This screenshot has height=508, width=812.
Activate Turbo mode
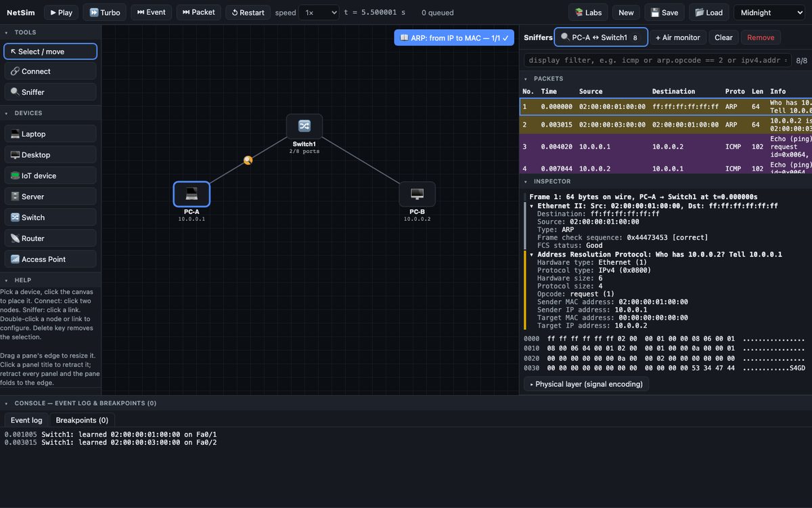(x=104, y=12)
